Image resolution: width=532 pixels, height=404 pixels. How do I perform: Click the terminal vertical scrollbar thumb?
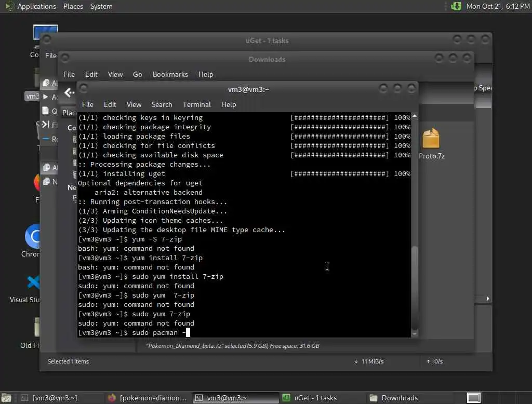pyautogui.click(x=415, y=287)
